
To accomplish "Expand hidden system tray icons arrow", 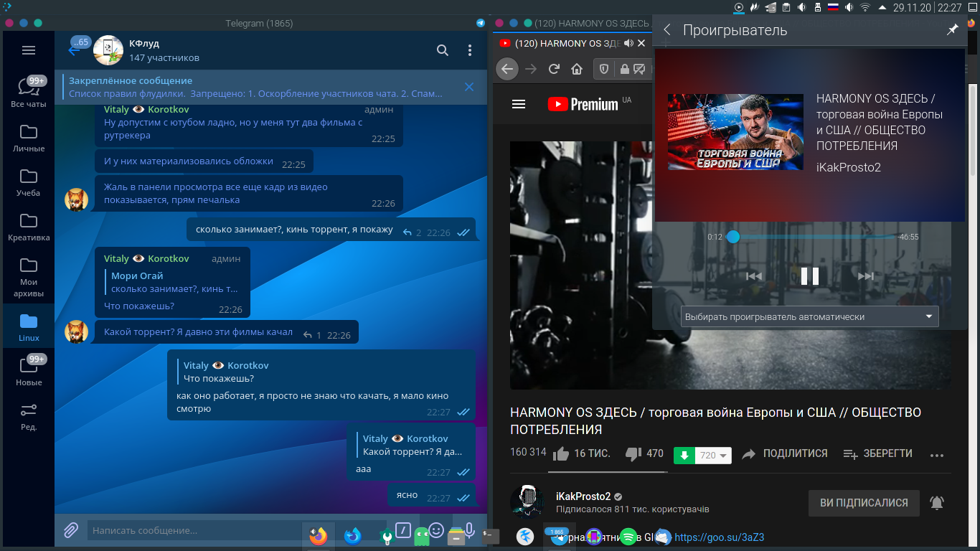I will [x=883, y=7].
